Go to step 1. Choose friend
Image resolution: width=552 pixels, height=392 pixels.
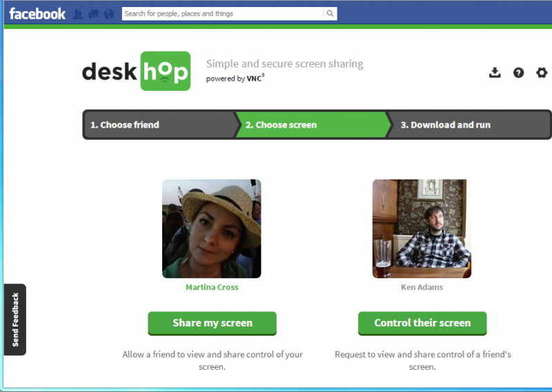[x=161, y=125]
